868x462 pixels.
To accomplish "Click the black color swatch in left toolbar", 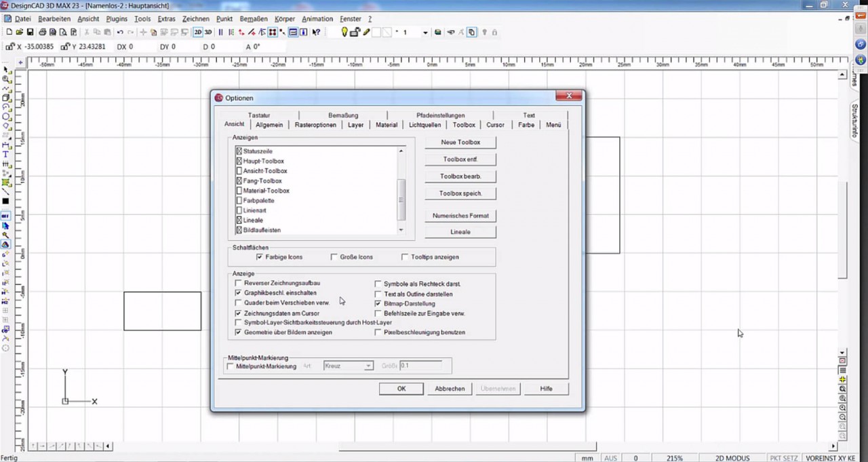I will 5,201.
